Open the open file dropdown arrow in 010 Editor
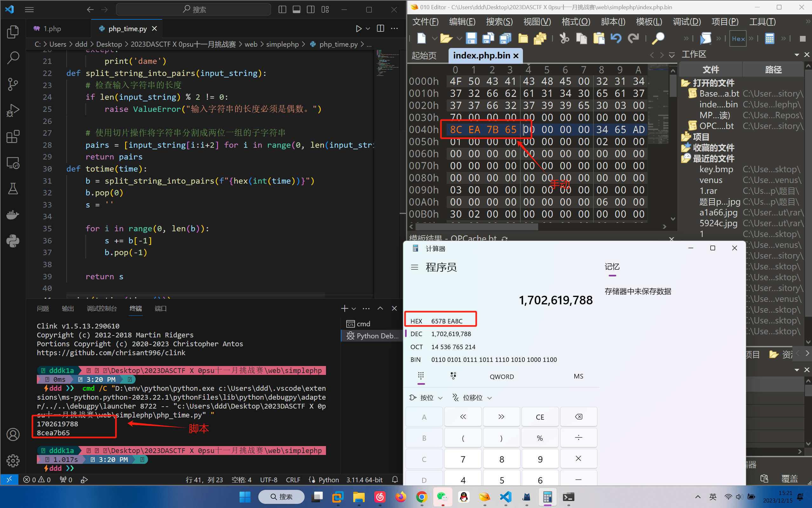Screen dimensions: 812x508 [459, 39]
